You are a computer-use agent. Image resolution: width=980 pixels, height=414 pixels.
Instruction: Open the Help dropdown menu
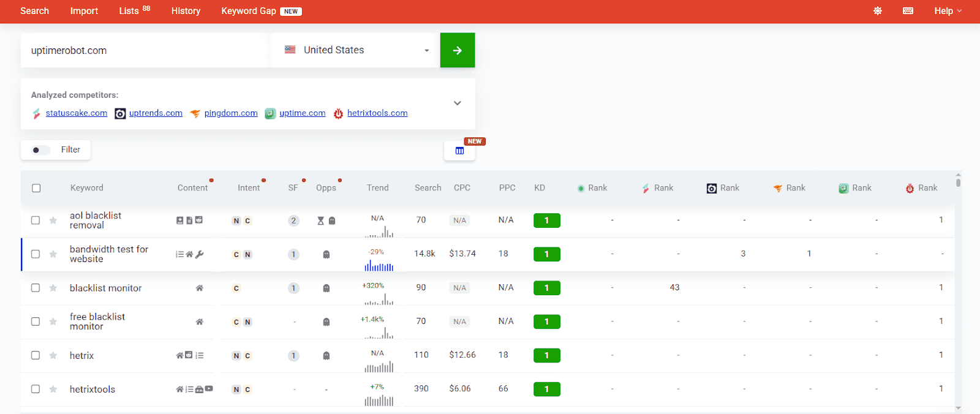pyautogui.click(x=948, y=11)
